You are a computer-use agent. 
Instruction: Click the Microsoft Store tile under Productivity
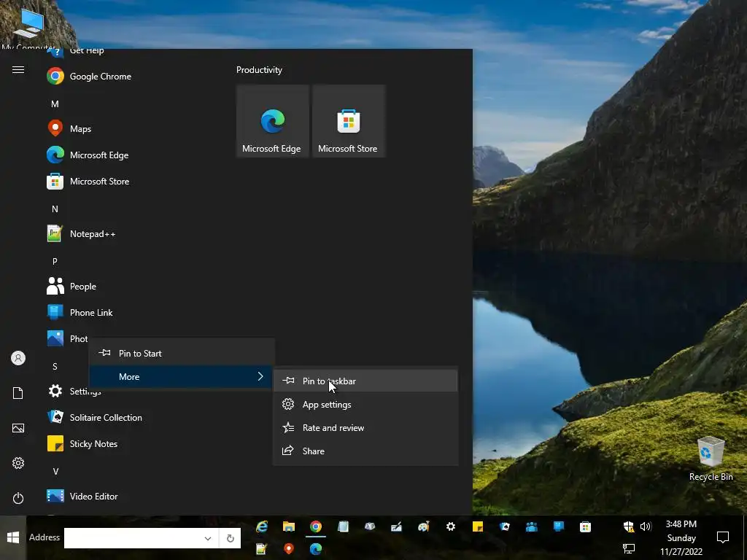[349, 121]
